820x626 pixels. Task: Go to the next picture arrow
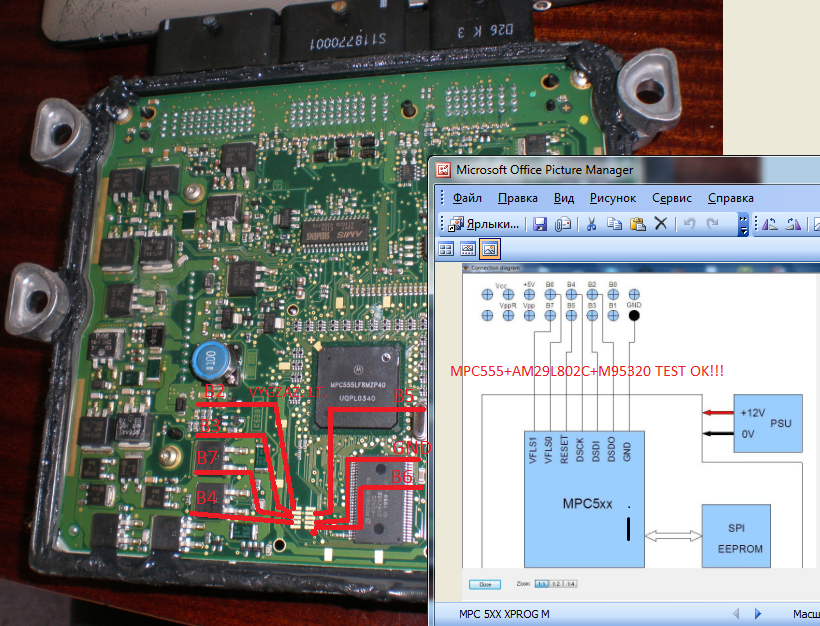(758, 613)
